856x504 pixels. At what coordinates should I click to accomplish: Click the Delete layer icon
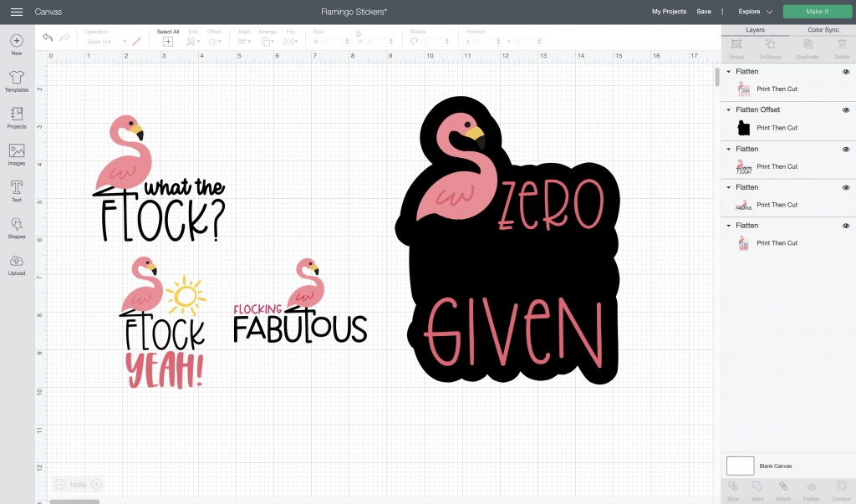tap(842, 44)
